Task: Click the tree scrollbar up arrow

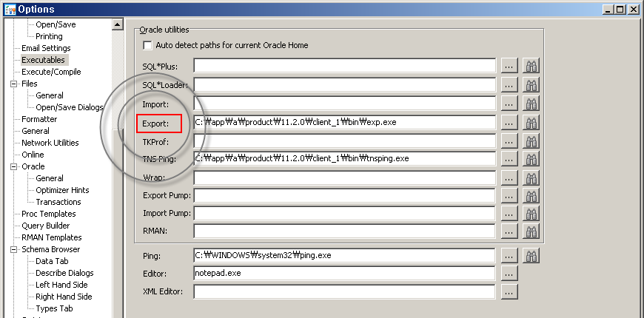Action: (x=117, y=25)
